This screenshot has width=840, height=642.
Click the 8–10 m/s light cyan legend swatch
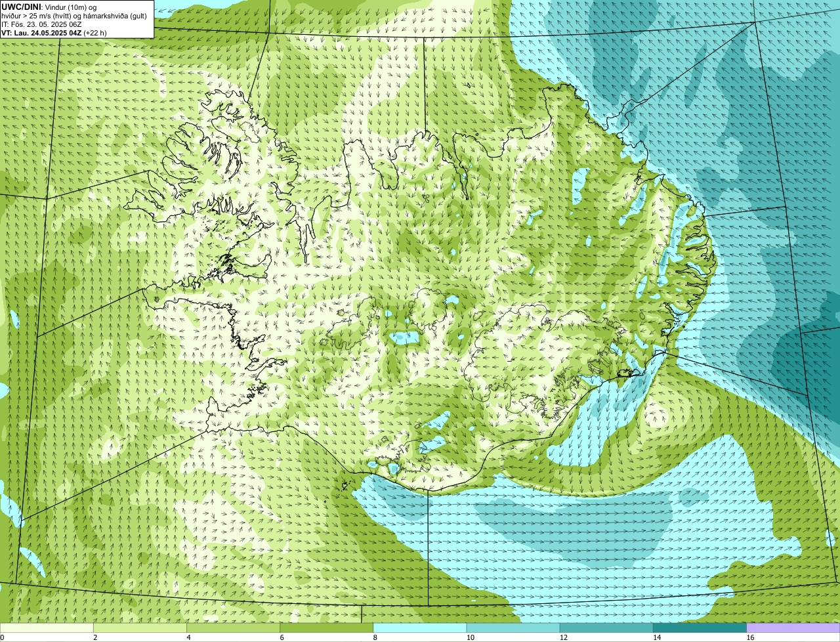coord(420,628)
